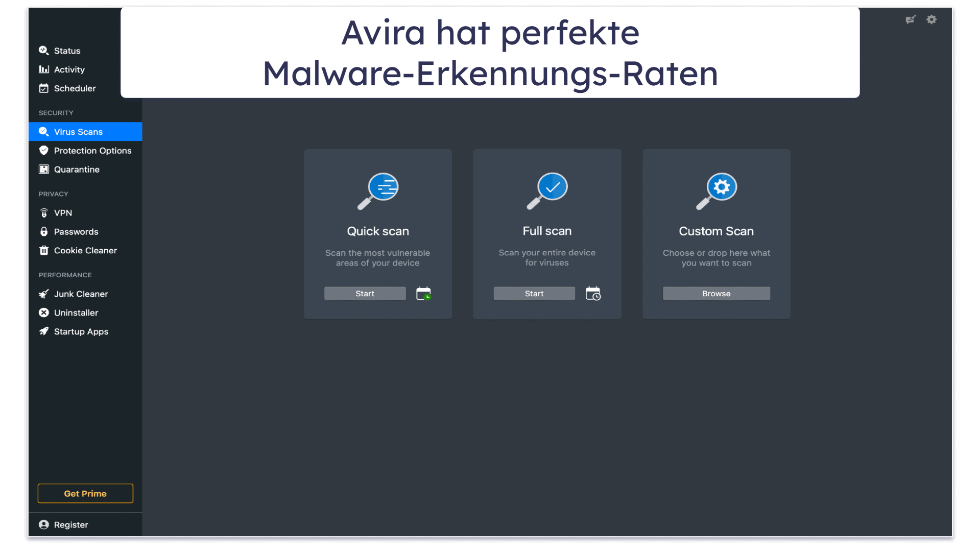Click the Activity bar chart icon
The image size is (980, 551).
pos(44,69)
